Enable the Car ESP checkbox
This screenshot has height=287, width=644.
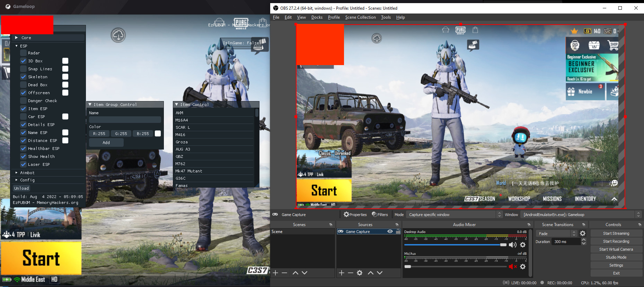pos(23,117)
